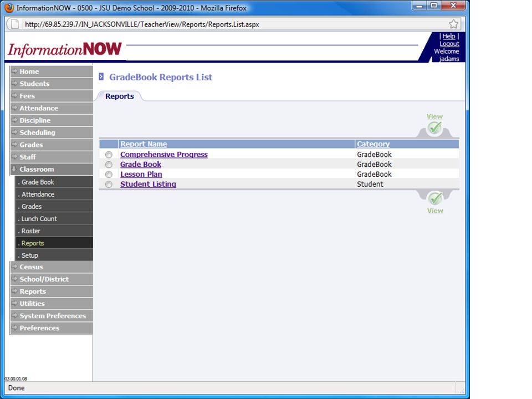
Task: Click the Firefox logo in title bar
Action: (x=9, y=7)
